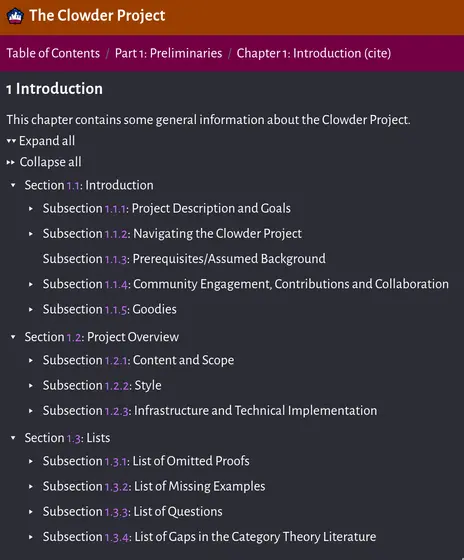This screenshot has height=560, width=464.
Task: Click the Collapse all double-arrow icon
Action: pos(11,162)
